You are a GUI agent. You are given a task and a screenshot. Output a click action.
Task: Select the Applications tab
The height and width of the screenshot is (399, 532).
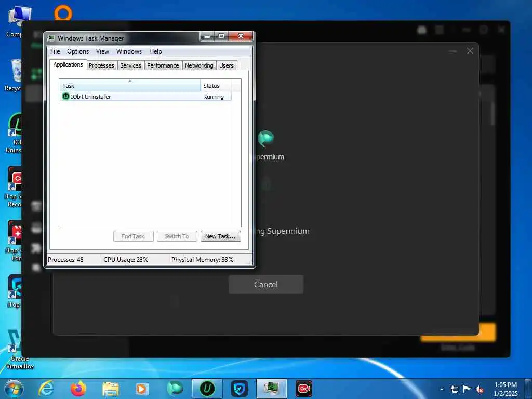tap(68, 64)
